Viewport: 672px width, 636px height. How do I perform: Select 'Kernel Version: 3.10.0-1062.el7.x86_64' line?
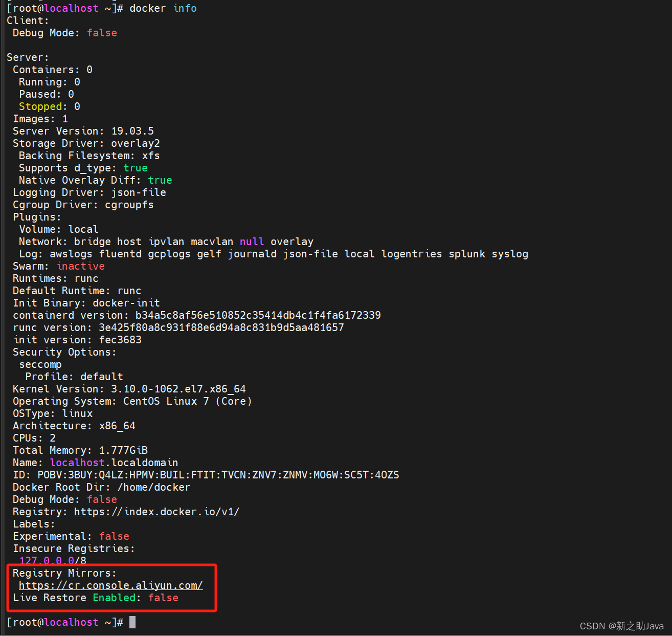pyautogui.click(x=129, y=389)
